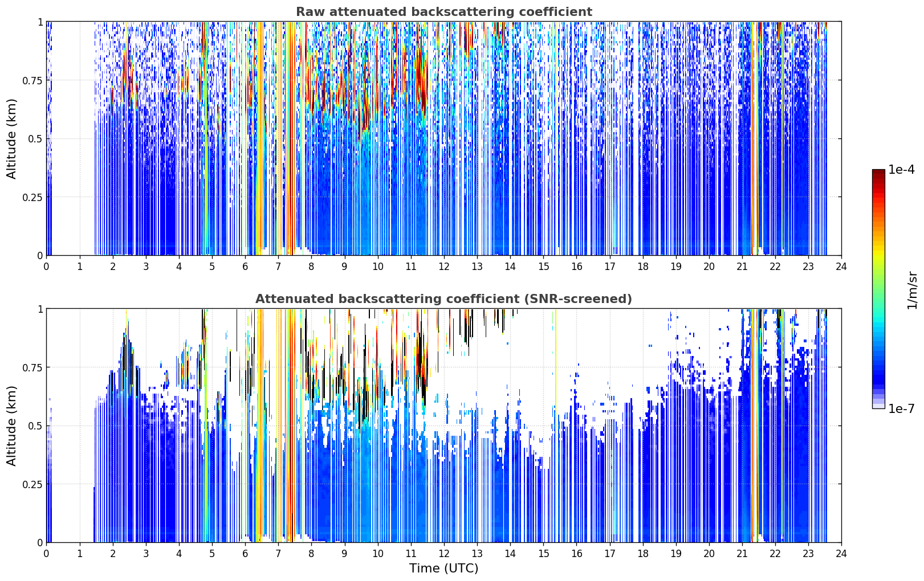Click the 6 tick on the top time axis
This screenshot has height=581, width=924.
click(245, 267)
